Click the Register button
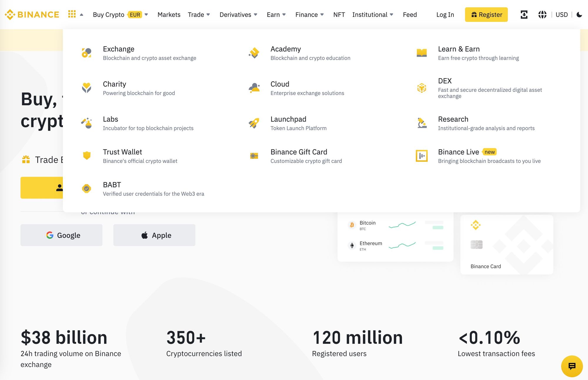The height and width of the screenshot is (380, 588). tap(487, 14)
